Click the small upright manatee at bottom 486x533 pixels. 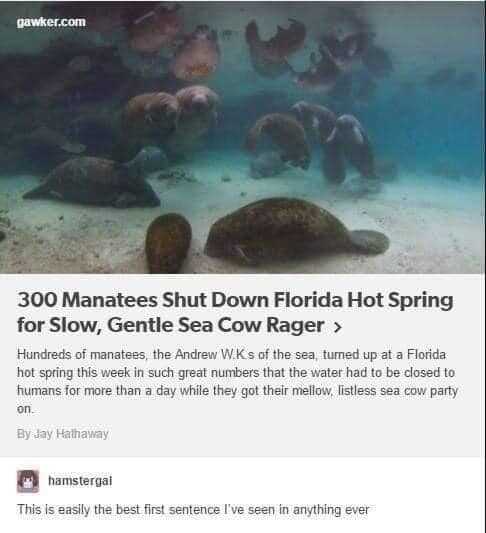pos(168,242)
